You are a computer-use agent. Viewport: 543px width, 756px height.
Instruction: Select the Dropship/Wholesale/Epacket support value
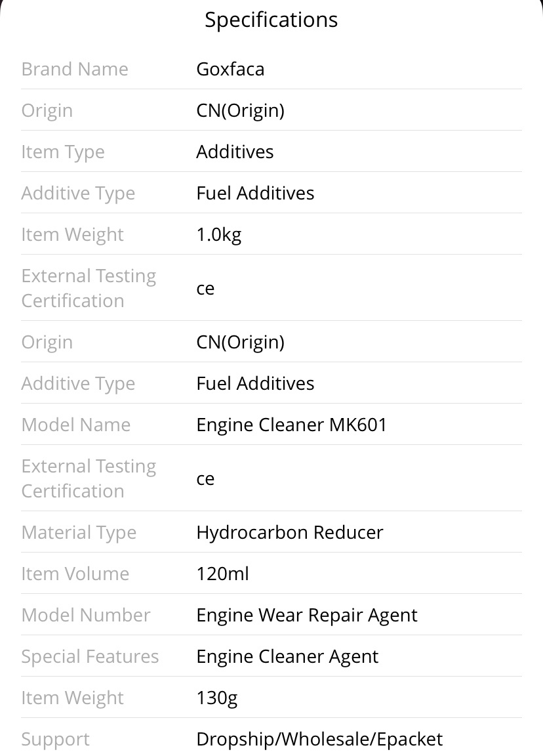(x=319, y=739)
